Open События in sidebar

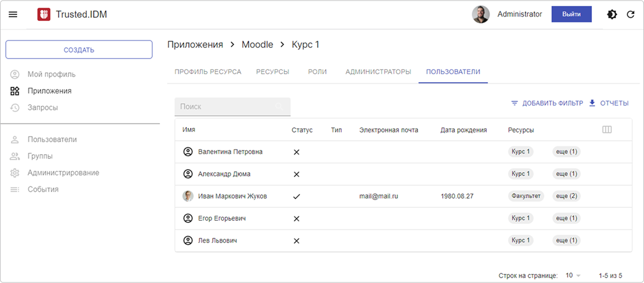[43, 190]
